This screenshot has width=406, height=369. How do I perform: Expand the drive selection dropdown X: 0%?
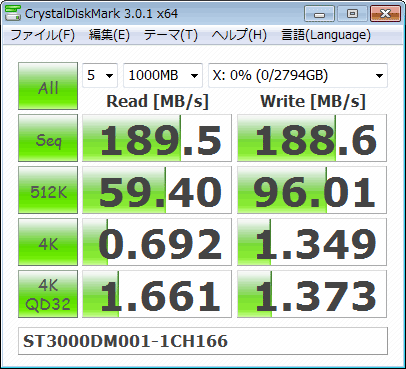[x=298, y=75]
